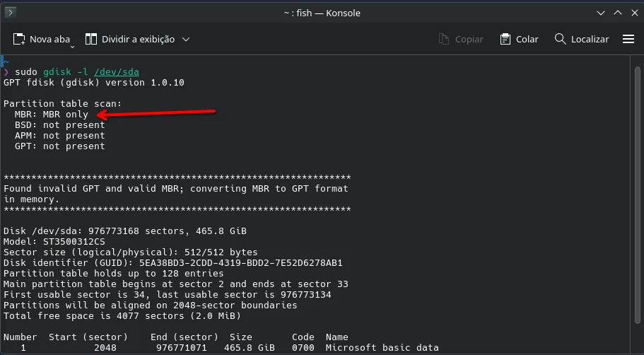Viewport: 644px width, 355px height.
Task: Click the 'Microsoft basic data' partition name
Action: [x=382, y=348]
